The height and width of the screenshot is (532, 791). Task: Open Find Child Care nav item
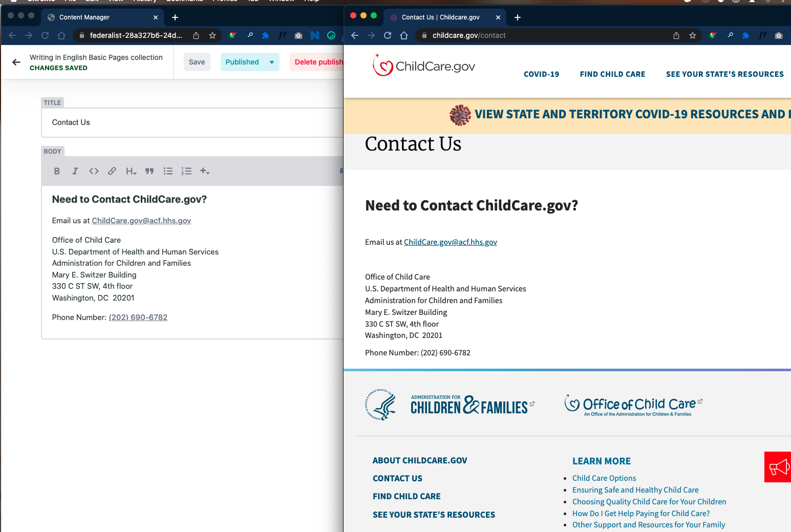point(612,74)
